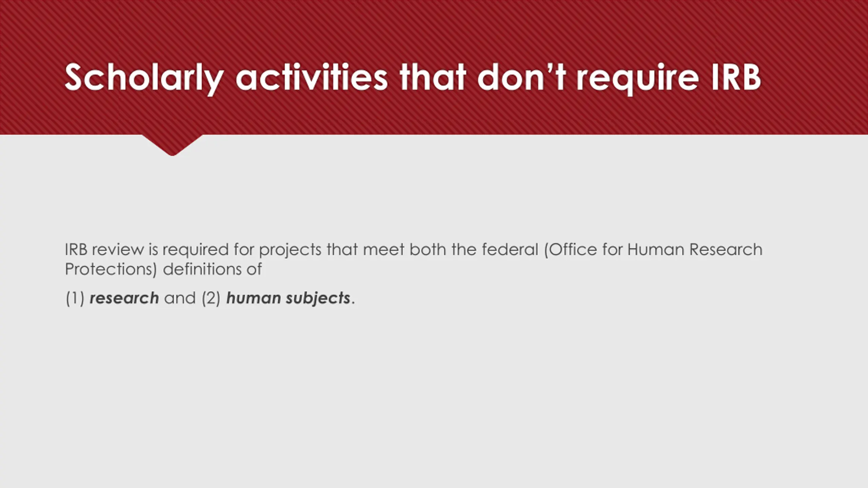Screen dimensions: 868x488
Task: Select the bold italic phrase "human subjects"
Action: pyautogui.click(x=288, y=299)
